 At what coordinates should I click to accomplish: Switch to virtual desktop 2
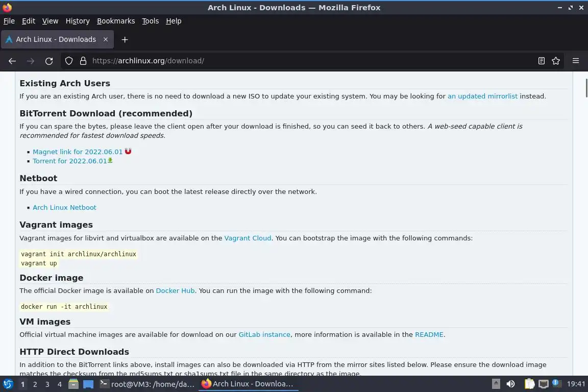click(35, 384)
